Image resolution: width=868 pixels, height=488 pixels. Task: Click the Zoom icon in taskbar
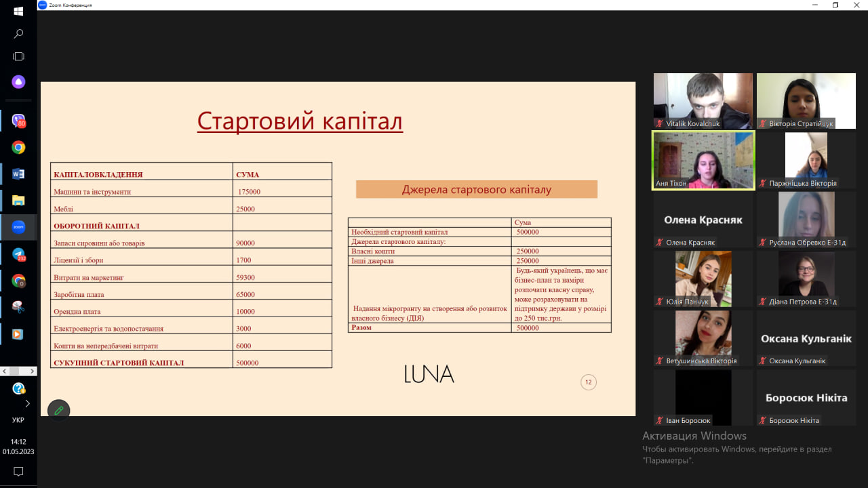[18, 227]
